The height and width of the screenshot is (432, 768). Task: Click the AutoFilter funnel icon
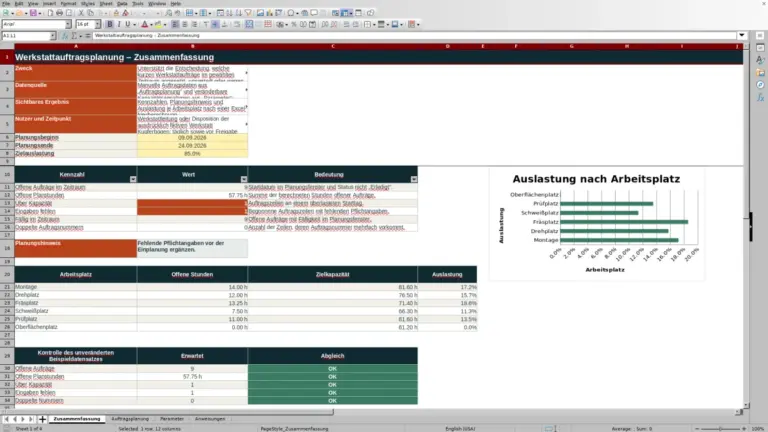(x=248, y=13)
